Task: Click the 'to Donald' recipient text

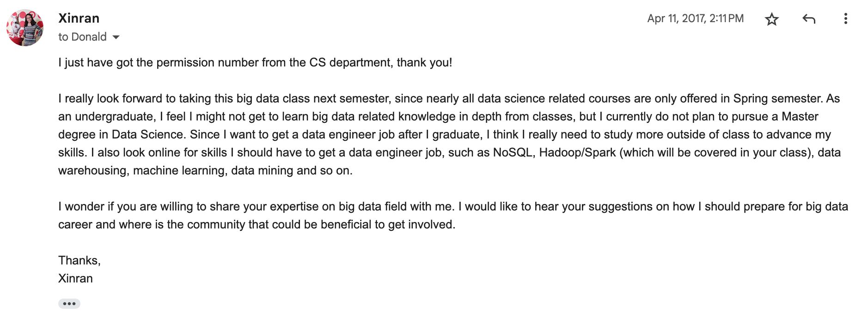Action: click(82, 37)
